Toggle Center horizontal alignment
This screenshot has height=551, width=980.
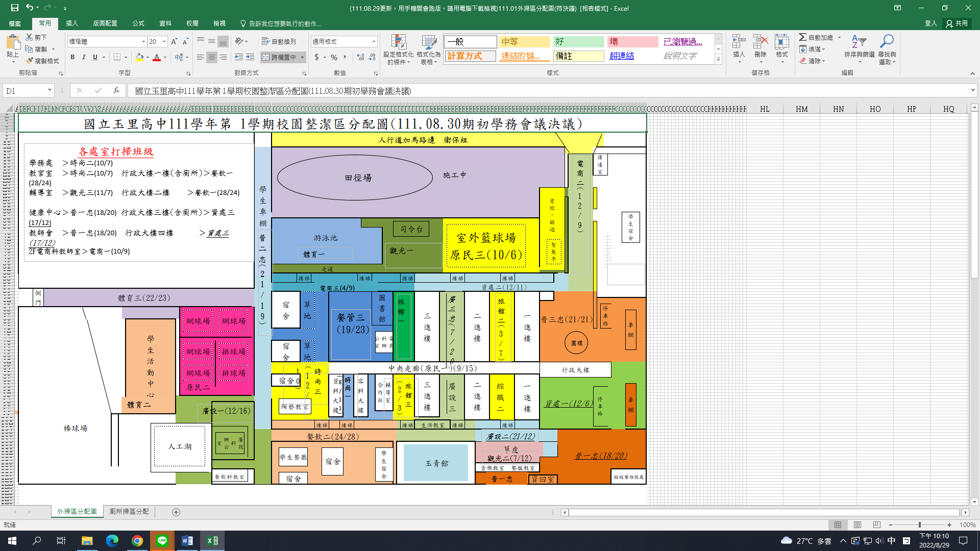(212, 57)
